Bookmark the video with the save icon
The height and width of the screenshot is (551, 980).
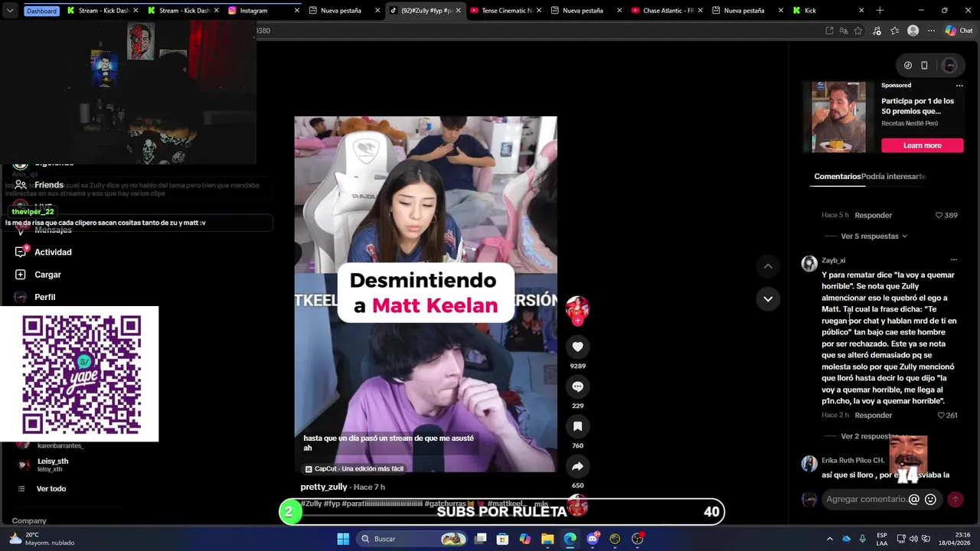point(577,426)
